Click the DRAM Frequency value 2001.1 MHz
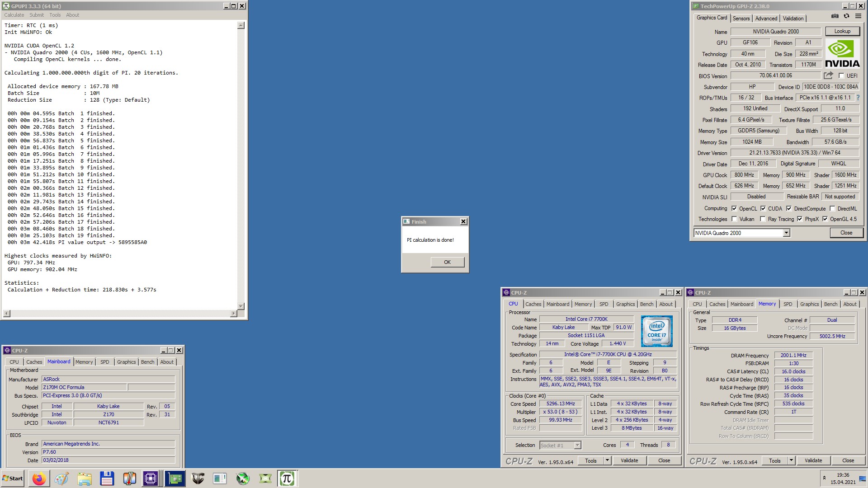 [793, 355]
